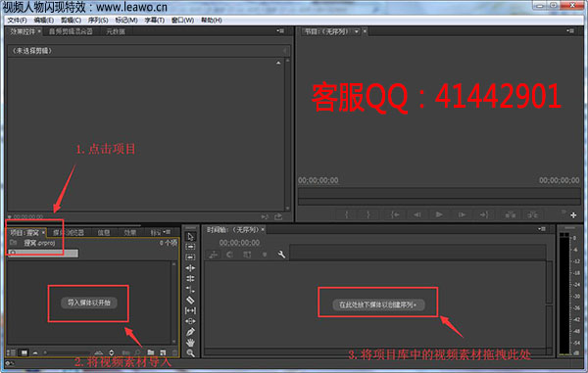Step back one frame in program monitor
This screenshot has width=588, height=373.
pos(417,214)
